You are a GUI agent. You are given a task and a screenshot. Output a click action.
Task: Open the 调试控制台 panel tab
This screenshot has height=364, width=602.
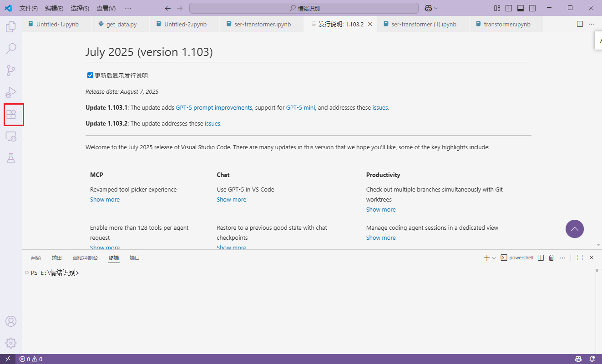click(x=85, y=258)
